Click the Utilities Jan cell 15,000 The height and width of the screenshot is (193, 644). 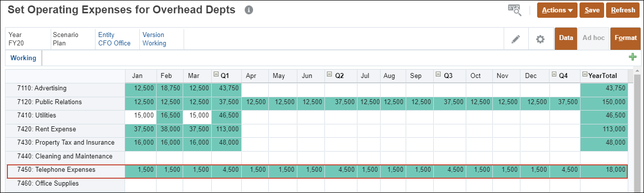coord(141,116)
